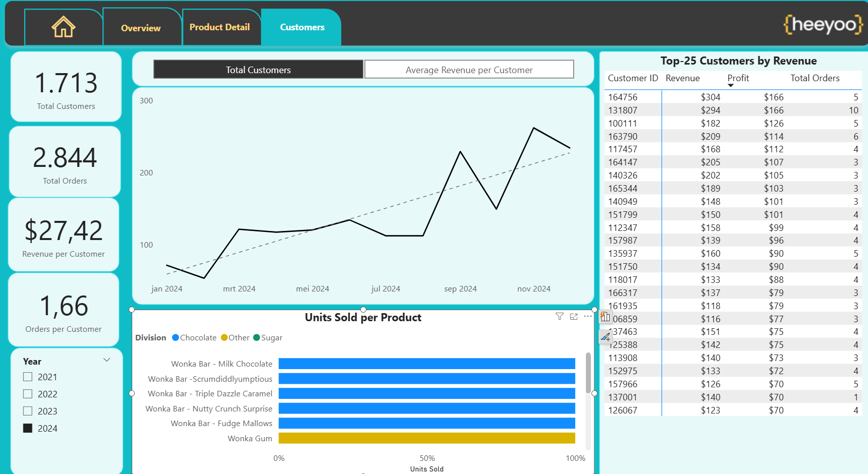Check the 2023 year checkbox
The width and height of the screenshot is (868, 474).
(28, 411)
